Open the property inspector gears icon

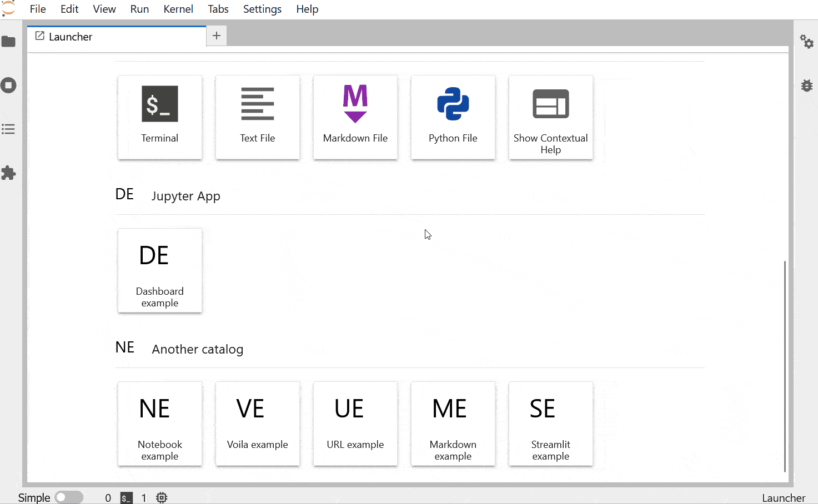coord(806,42)
